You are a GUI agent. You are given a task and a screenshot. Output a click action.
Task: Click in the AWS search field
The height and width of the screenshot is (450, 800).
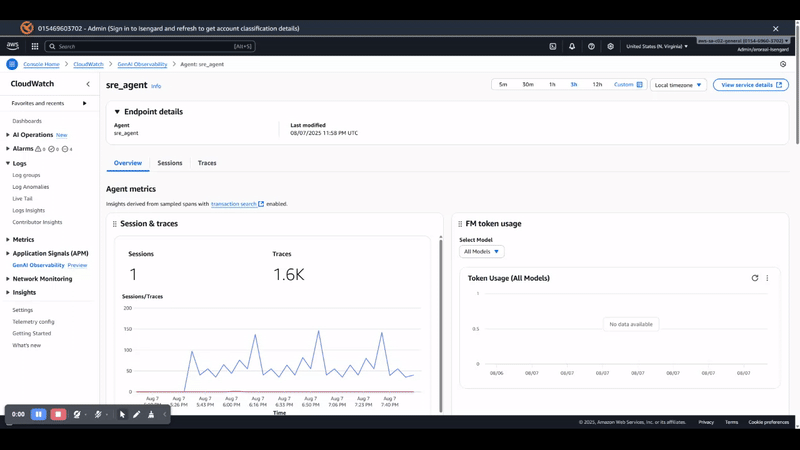[x=150, y=46]
